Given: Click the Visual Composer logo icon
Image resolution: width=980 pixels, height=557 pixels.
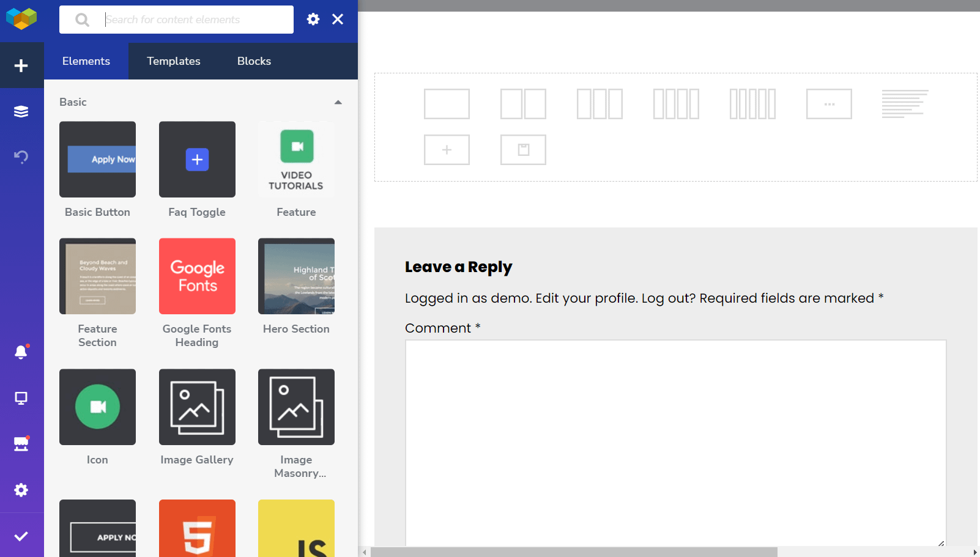Looking at the screenshot, I should coord(21,19).
